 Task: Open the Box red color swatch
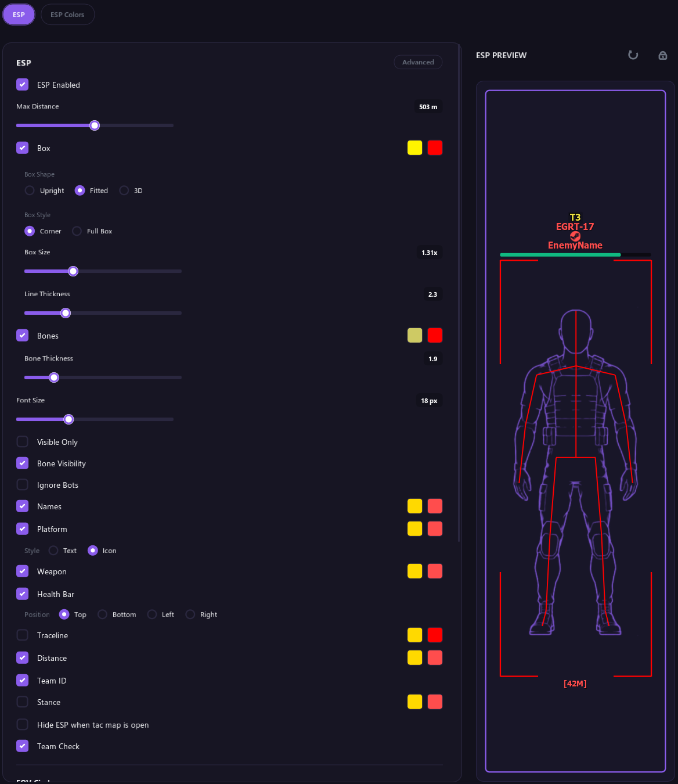coord(435,148)
